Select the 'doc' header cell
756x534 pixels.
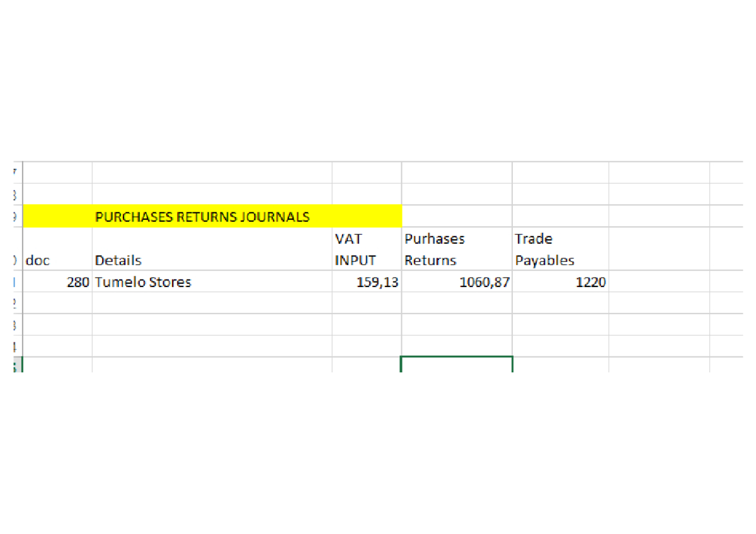pos(57,249)
